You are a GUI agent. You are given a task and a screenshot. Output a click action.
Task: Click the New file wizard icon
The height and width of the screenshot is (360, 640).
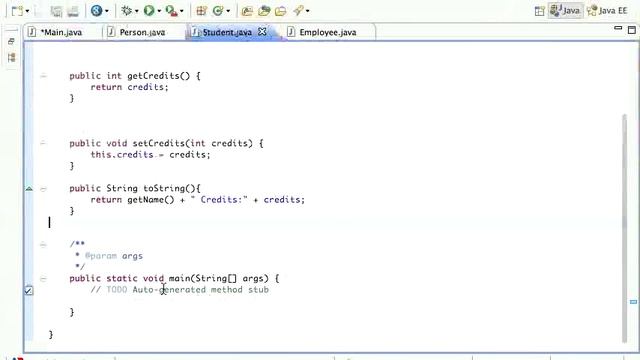pos(17,11)
